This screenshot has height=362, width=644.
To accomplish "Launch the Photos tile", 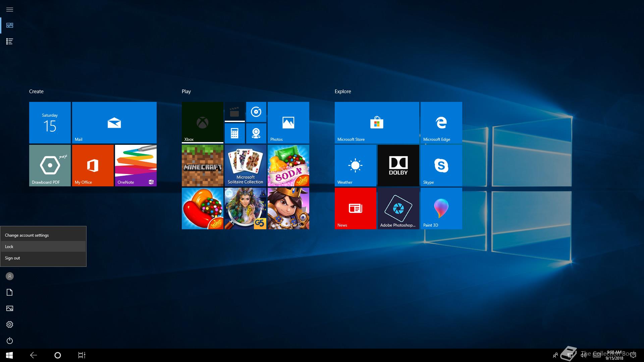I will 288,123.
